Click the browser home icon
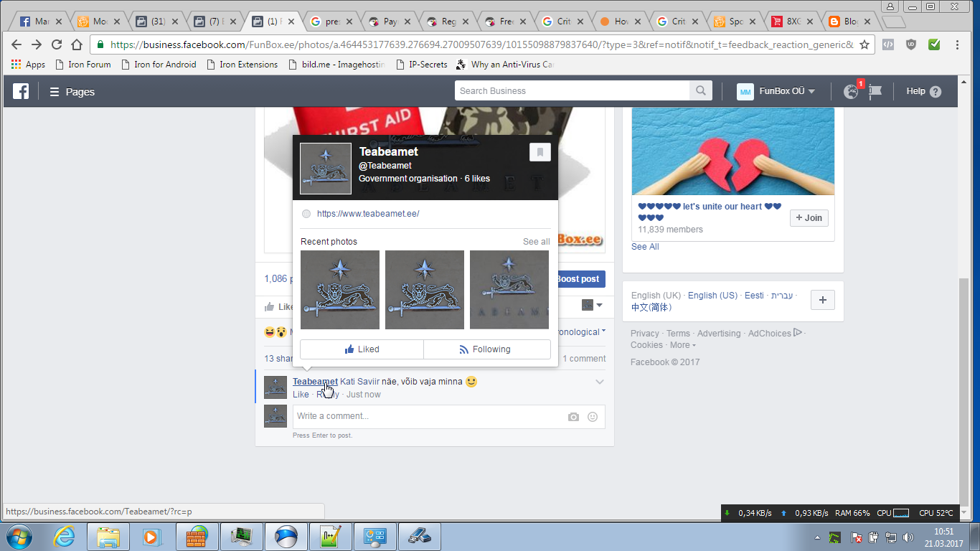This screenshot has width=980, height=551. [x=77, y=44]
